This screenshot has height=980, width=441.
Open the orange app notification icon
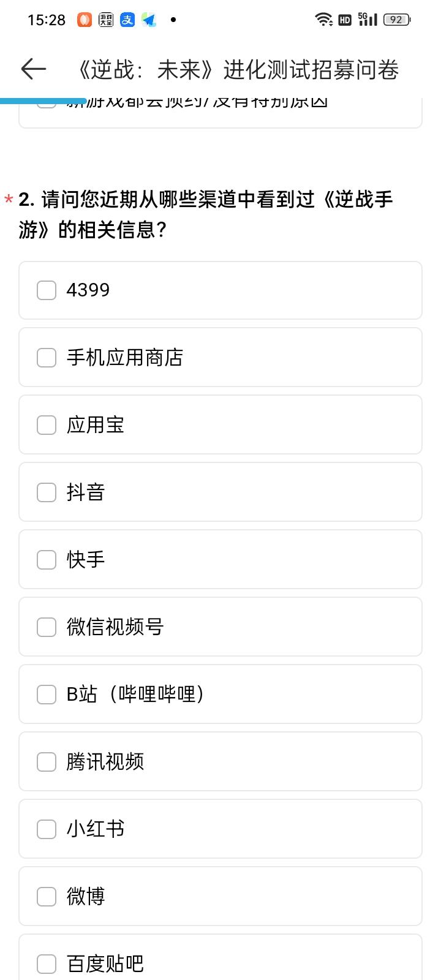(x=85, y=20)
